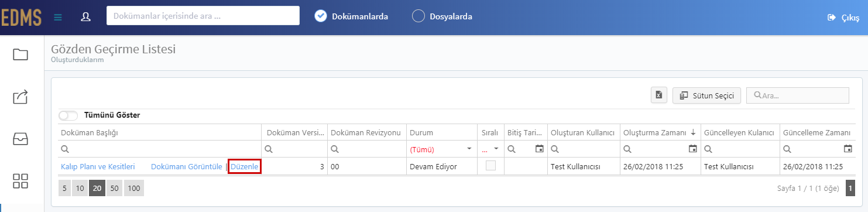Toggle the Tümünü Göster switch
Viewport: 868px width, 212px height.
coord(68,115)
